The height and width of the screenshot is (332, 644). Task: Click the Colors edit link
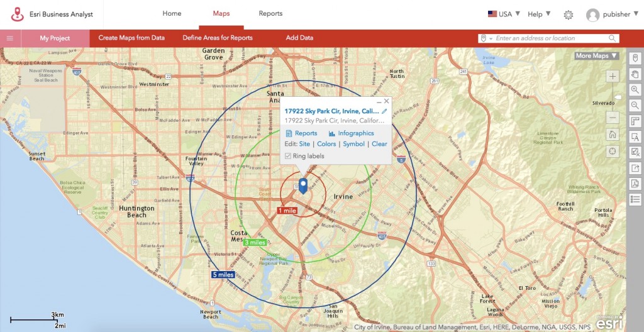(x=326, y=144)
